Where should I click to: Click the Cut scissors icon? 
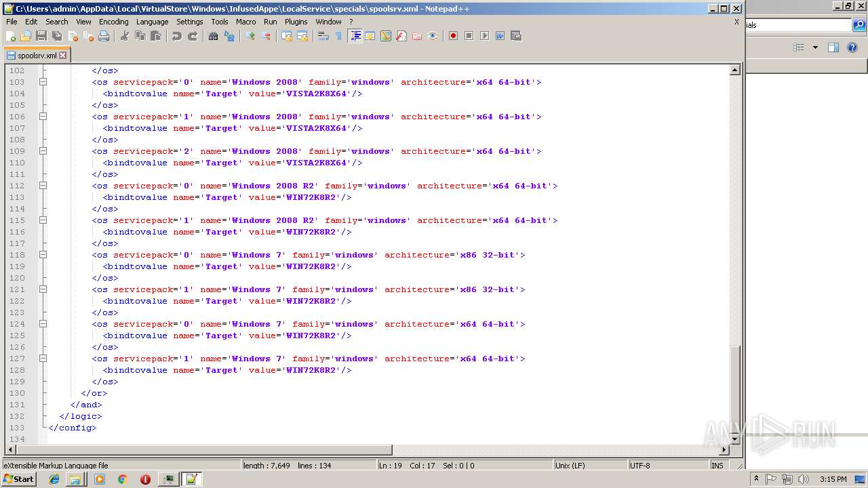tap(125, 36)
